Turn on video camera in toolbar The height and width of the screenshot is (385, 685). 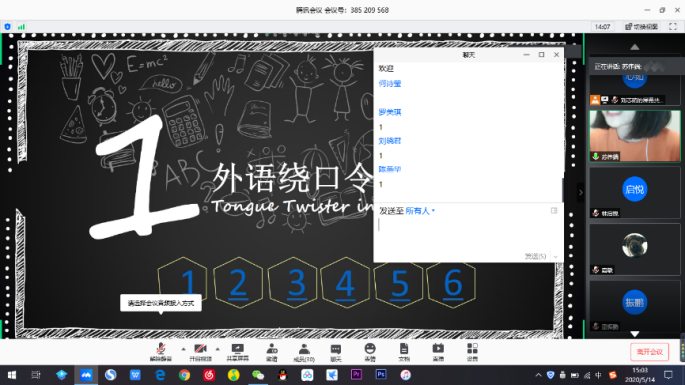[x=201, y=352]
